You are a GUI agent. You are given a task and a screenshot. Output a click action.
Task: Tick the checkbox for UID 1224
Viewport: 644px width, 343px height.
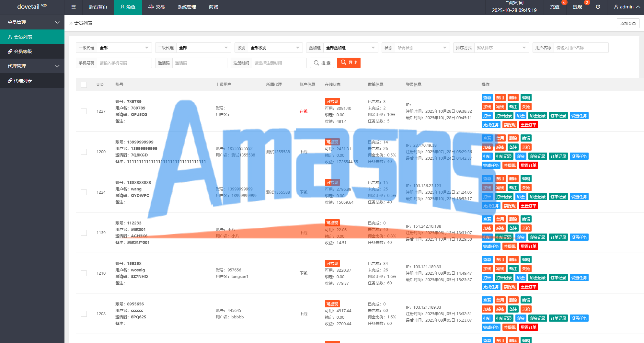coord(84,192)
